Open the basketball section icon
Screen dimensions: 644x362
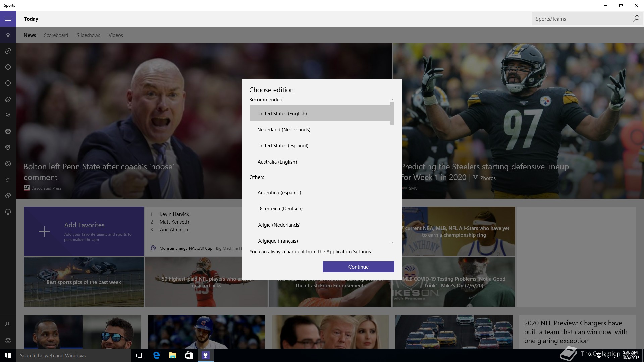[x=8, y=67]
